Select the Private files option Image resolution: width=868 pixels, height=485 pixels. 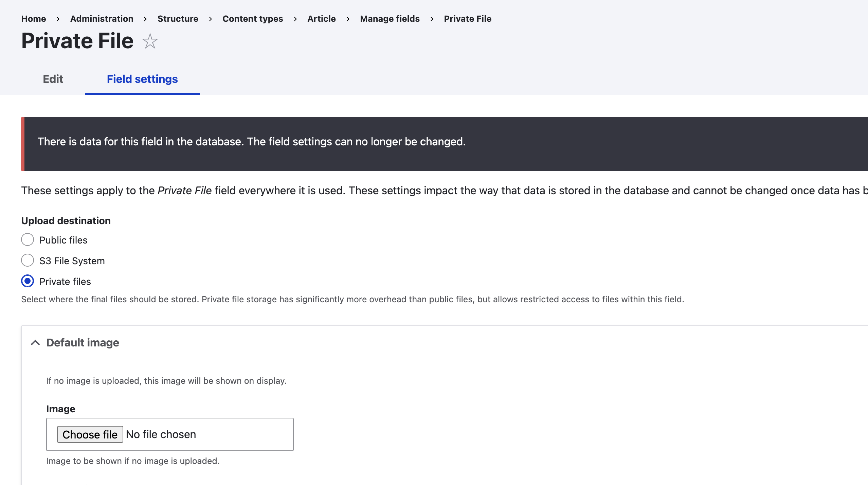tap(28, 281)
